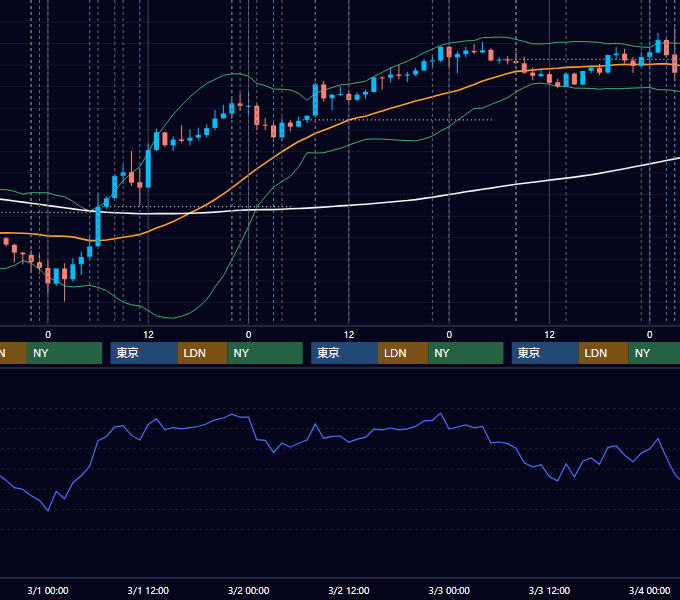Select the 3/3 00:00 time axis label
This screenshot has width=680, height=600.
tap(449, 590)
